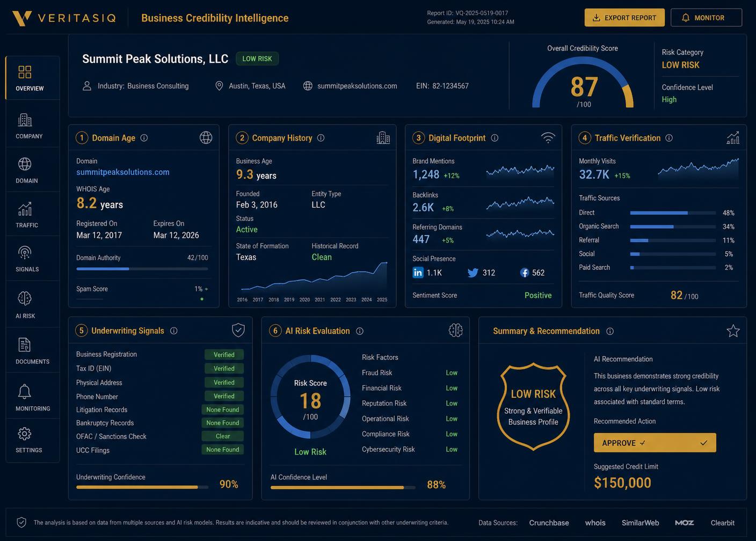Click the globe icon in the Domain Age card
Viewport: 756px width, 541px height.
click(x=206, y=137)
